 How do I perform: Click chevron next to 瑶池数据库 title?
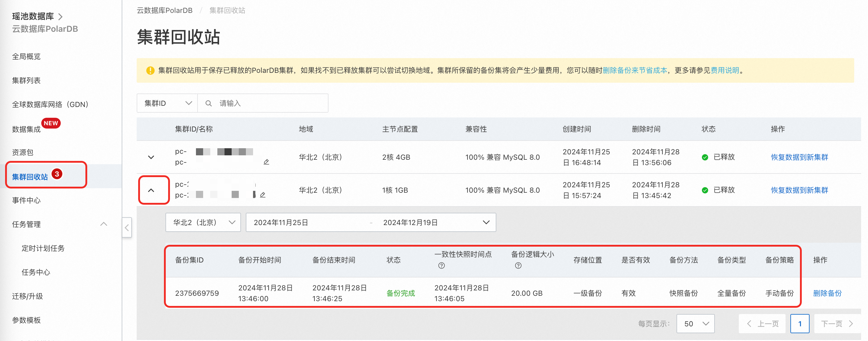click(60, 16)
